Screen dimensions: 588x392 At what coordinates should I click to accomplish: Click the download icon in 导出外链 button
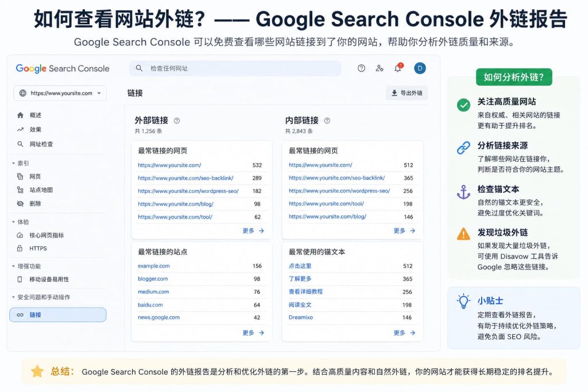[394, 93]
